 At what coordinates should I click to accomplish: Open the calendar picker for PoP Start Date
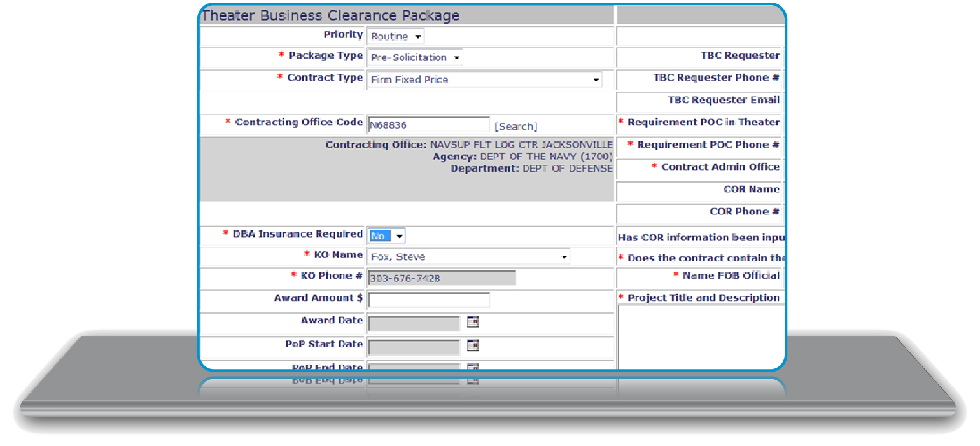pyautogui.click(x=472, y=345)
